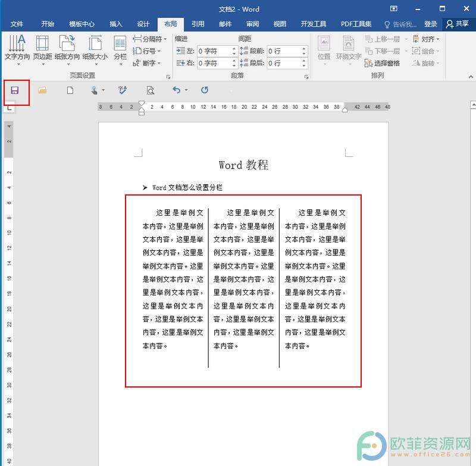Open a file with the folder icon
476x466 pixels.
pos(42,90)
